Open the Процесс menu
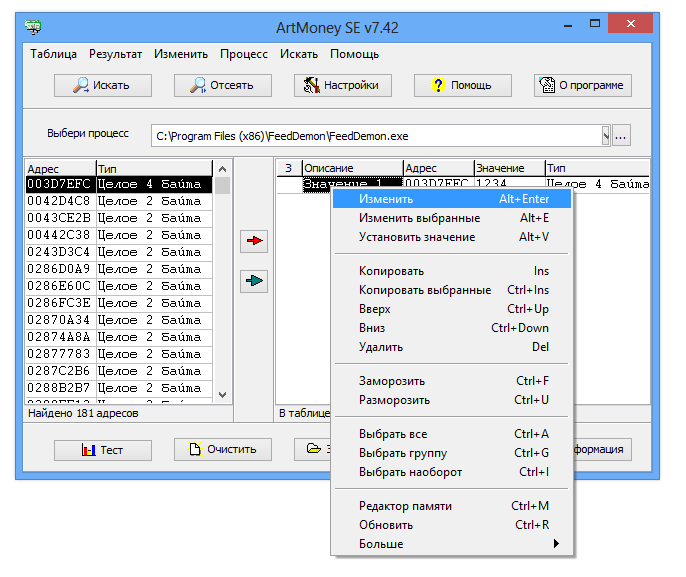The width and height of the screenshot is (686, 577). pyautogui.click(x=244, y=54)
